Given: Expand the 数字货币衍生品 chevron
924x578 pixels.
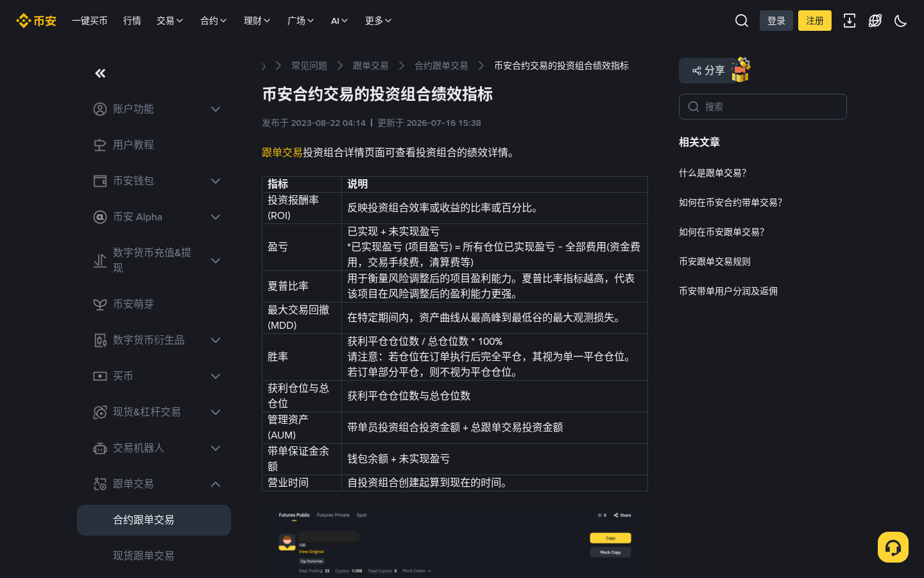Looking at the screenshot, I should coord(216,340).
